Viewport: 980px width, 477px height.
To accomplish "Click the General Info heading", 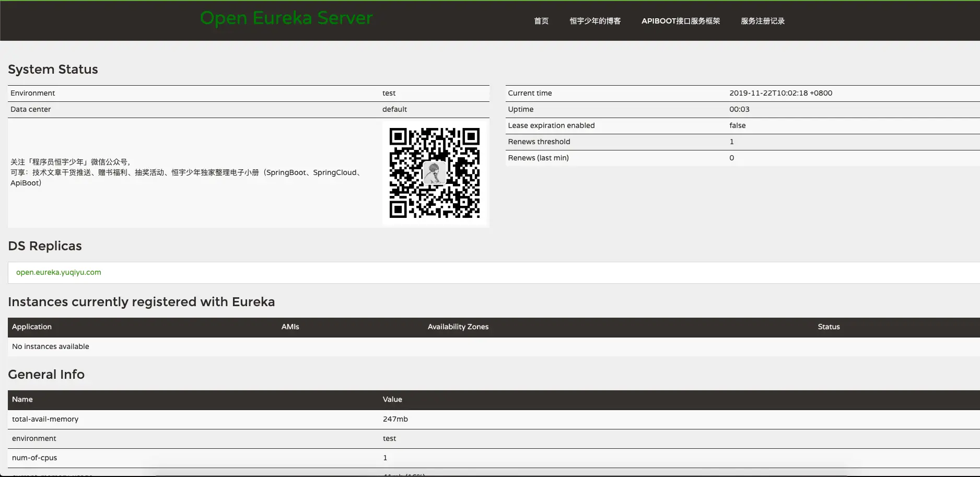I will tap(46, 375).
